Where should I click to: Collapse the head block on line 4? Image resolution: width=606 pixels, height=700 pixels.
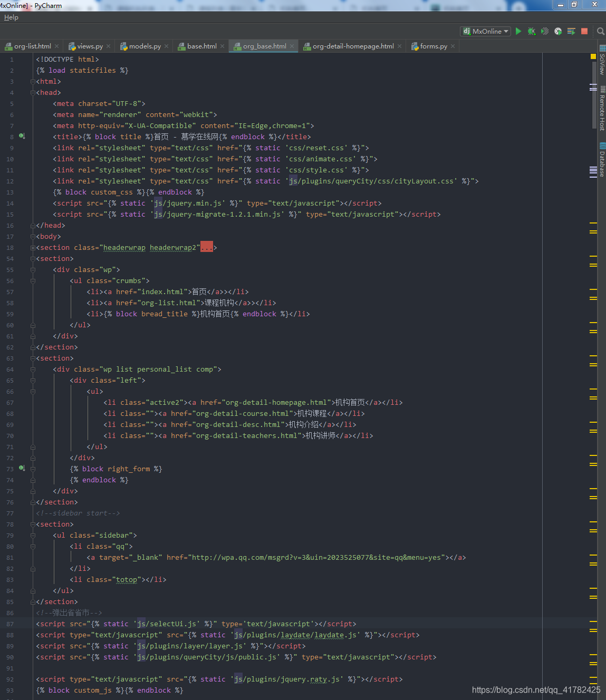coord(33,93)
